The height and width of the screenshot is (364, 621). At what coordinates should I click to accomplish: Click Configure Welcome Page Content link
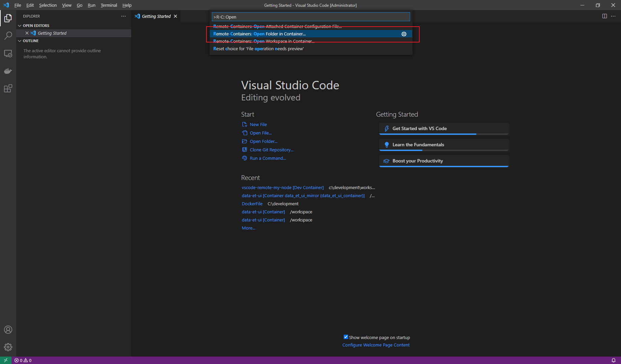point(376,345)
